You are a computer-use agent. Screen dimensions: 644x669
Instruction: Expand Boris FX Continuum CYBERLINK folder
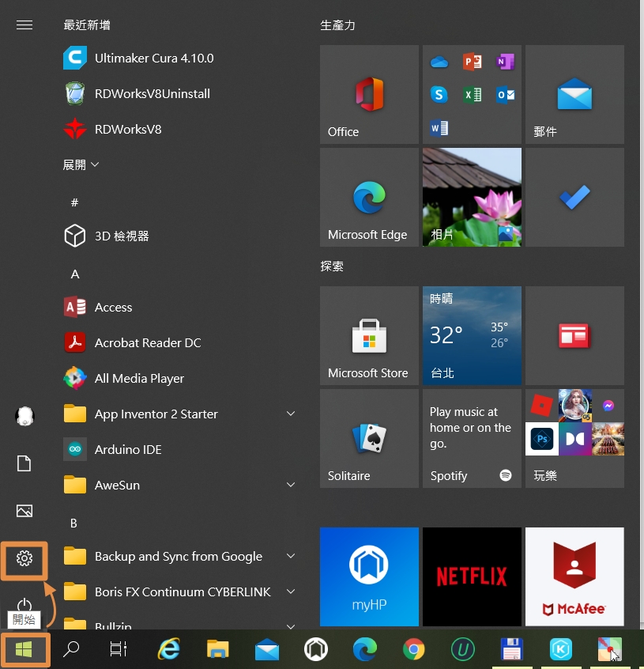[x=179, y=592]
